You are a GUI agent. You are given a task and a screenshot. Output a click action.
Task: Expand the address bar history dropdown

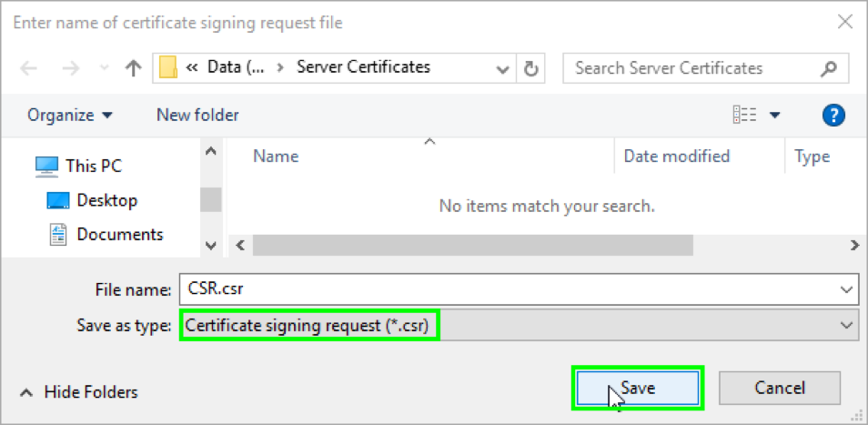503,68
